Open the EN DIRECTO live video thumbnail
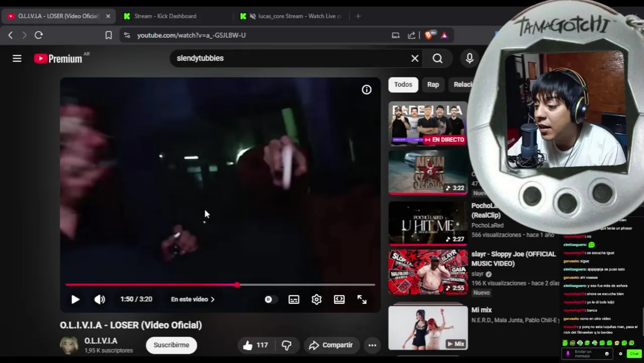644x363 pixels. (428, 124)
